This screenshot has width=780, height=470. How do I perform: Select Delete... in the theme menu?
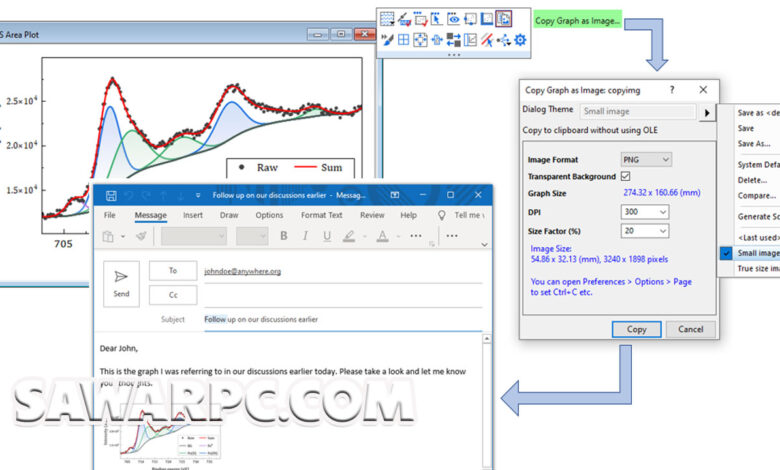[x=752, y=180]
